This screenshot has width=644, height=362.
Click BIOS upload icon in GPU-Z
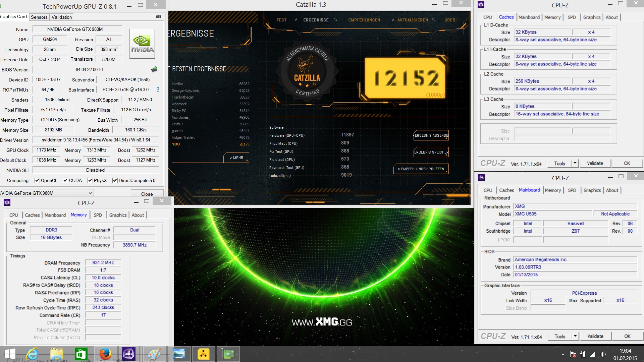[154, 69]
